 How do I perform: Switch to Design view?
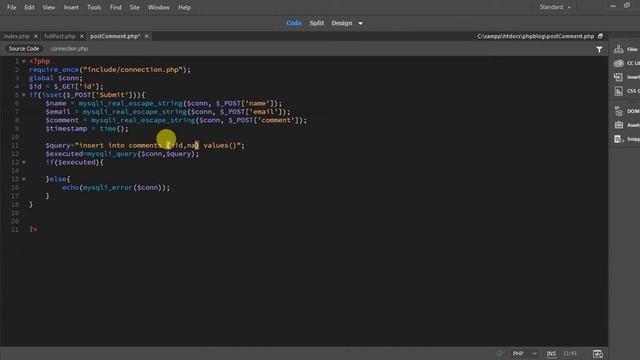(x=342, y=23)
